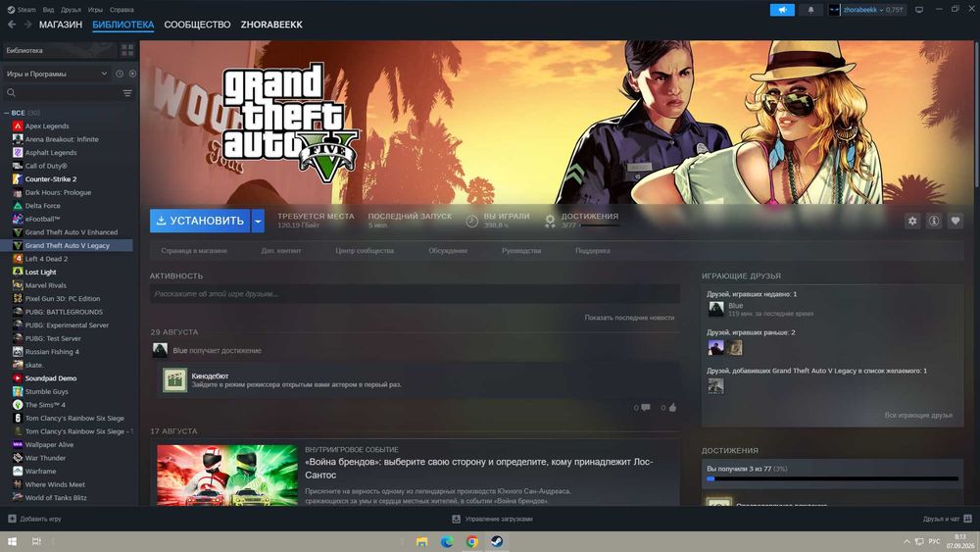Image resolution: width=980 pixels, height=552 pixels.
Task: Launch Google Chrome from taskbar
Action: point(472,542)
